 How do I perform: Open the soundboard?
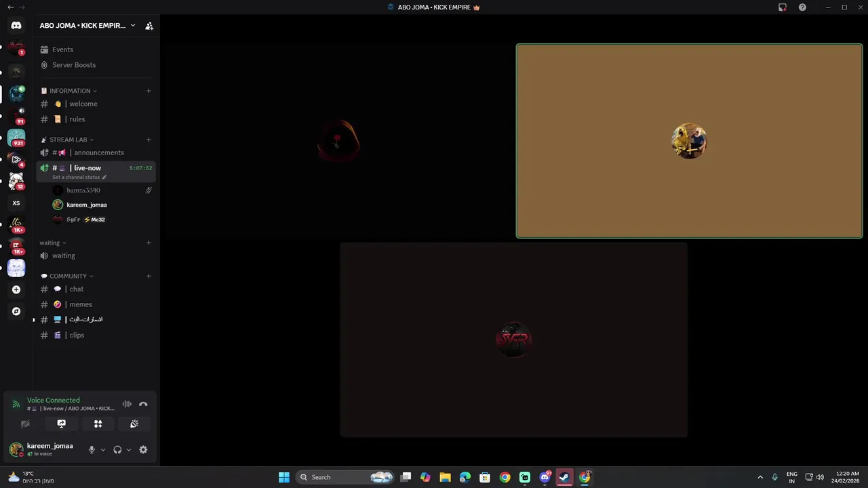click(x=134, y=424)
